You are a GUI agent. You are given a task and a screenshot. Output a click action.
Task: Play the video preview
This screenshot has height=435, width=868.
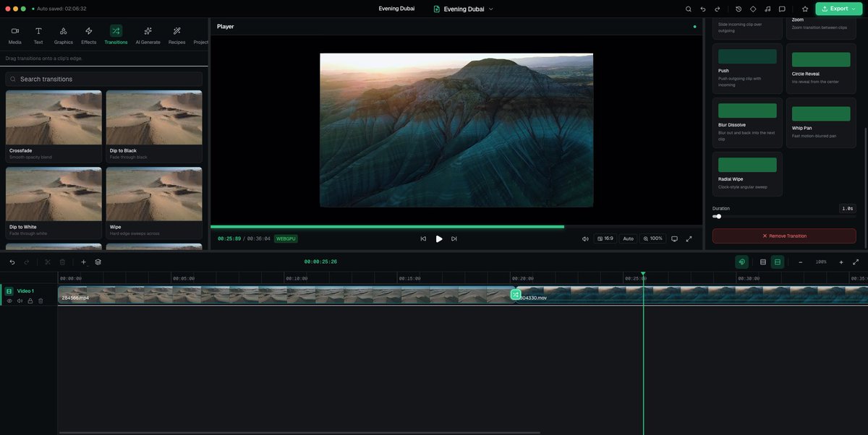point(439,238)
